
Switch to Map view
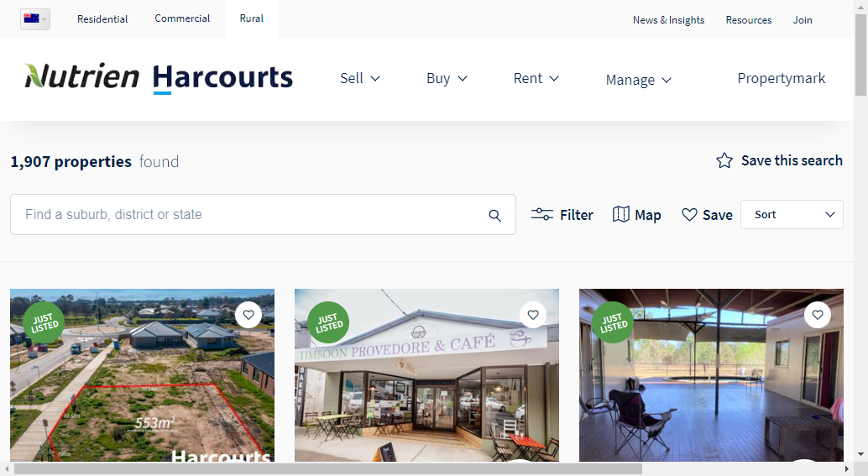tap(636, 215)
